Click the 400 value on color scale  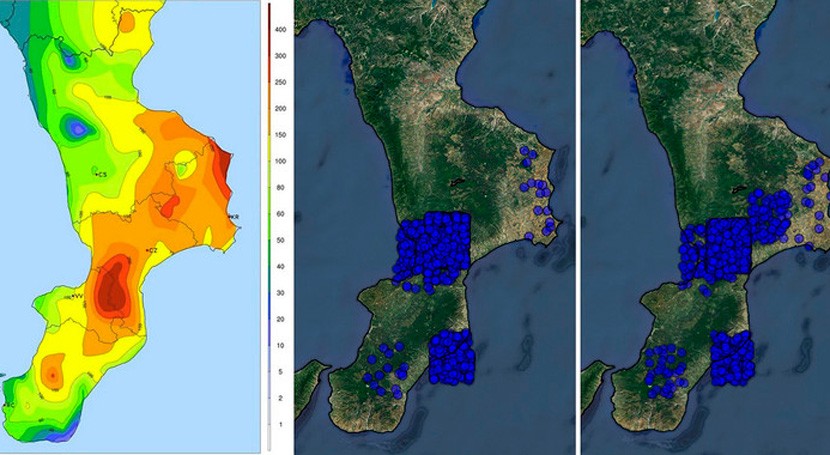tap(282, 29)
